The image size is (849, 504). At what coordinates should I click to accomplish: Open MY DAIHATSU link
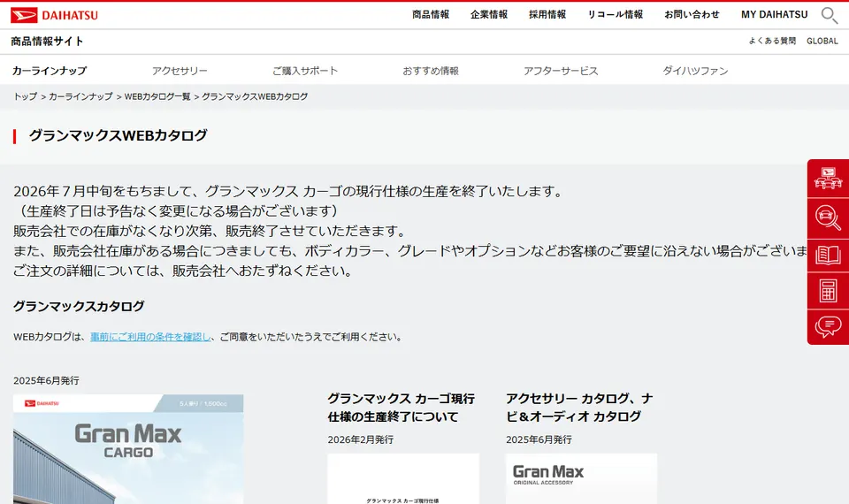775,15
